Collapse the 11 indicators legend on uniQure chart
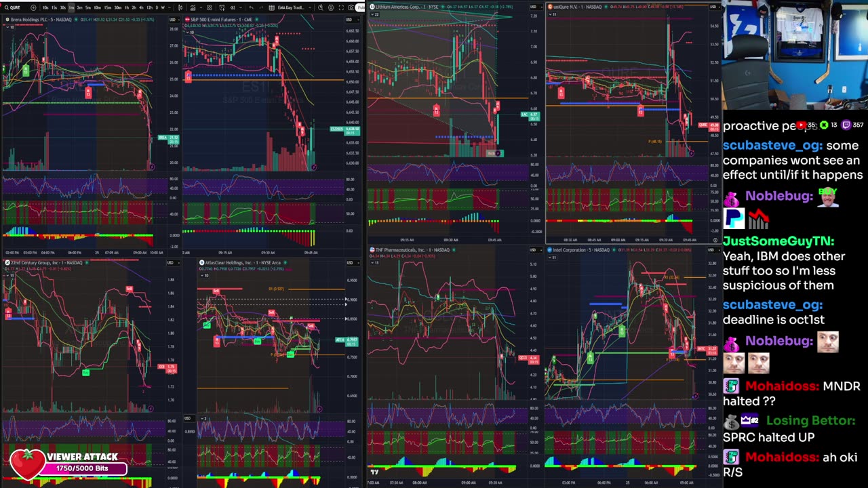 (551, 14)
